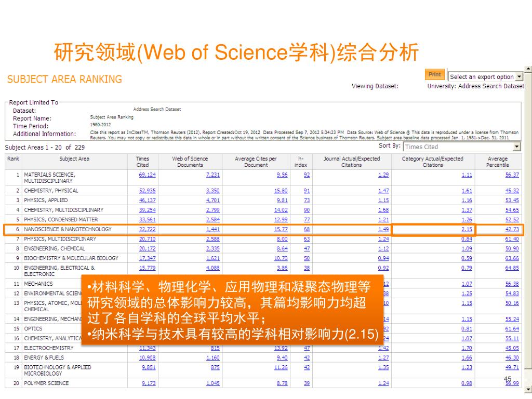The image size is (532, 399).
Task: Open Times Cited 33,561 for Condensed Matter
Action: 147,220
